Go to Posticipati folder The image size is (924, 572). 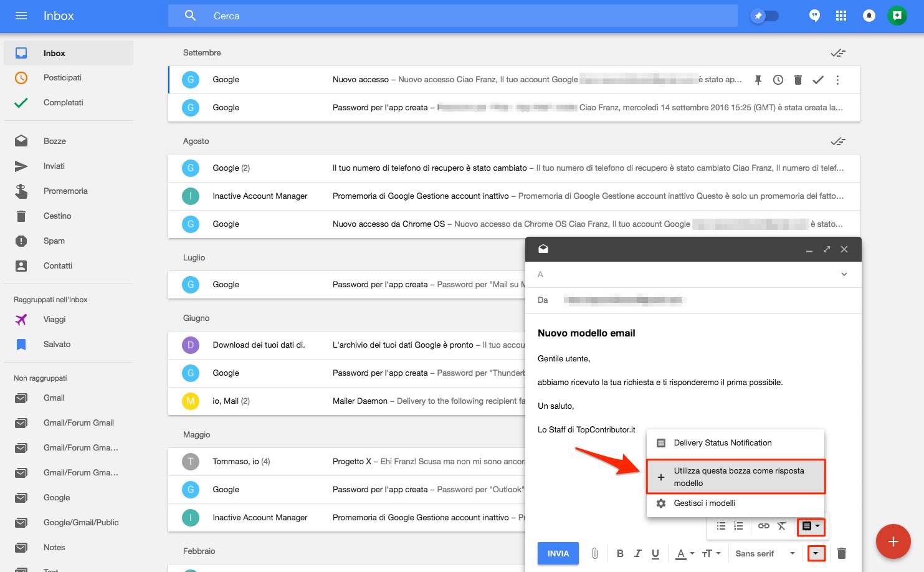point(69,78)
